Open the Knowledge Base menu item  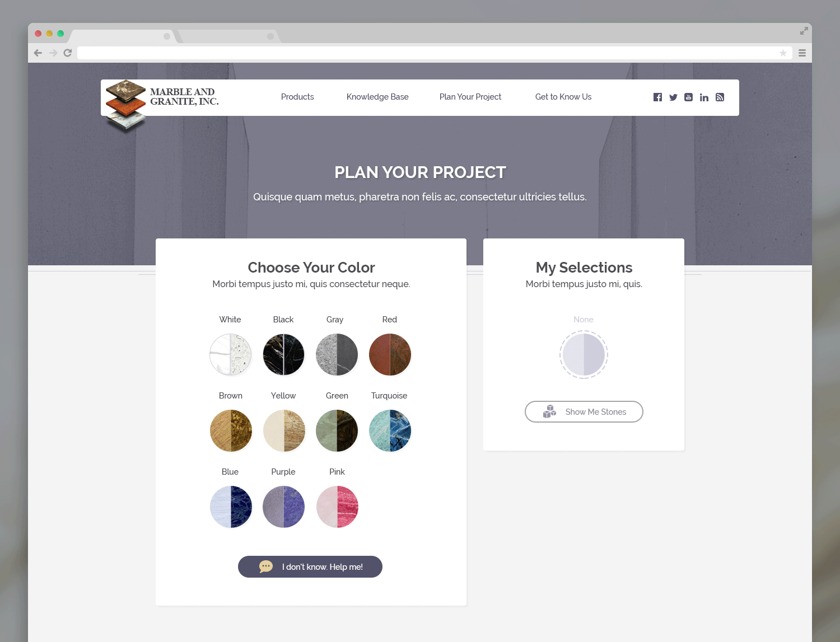point(377,97)
